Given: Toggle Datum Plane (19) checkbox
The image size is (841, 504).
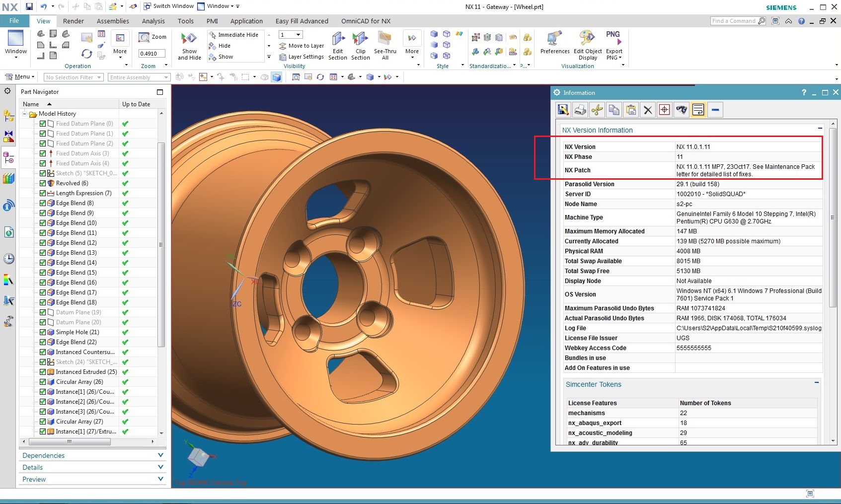Looking at the screenshot, I should coord(43,312).
